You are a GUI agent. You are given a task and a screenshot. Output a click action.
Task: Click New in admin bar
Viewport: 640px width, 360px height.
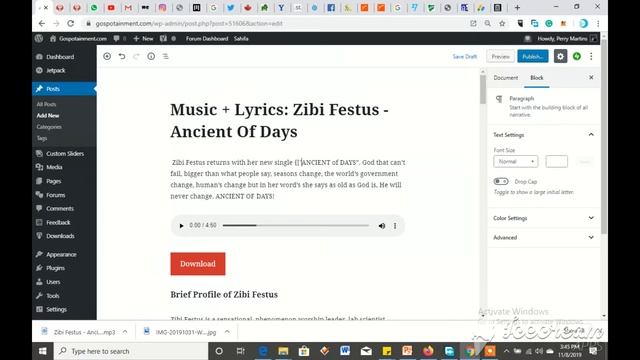(x=143, y=38)
